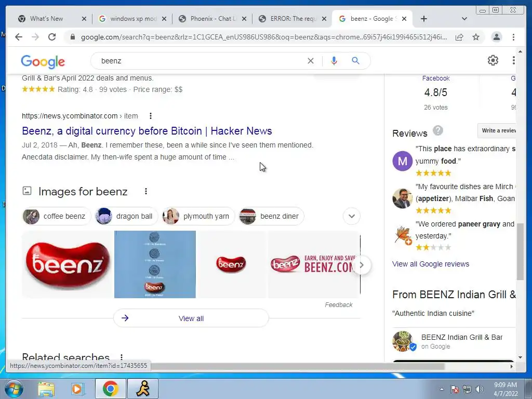The height and width of the screenshot is (399, 532).
Task: Open the blue coins beenz image
Action: point(155,264)
